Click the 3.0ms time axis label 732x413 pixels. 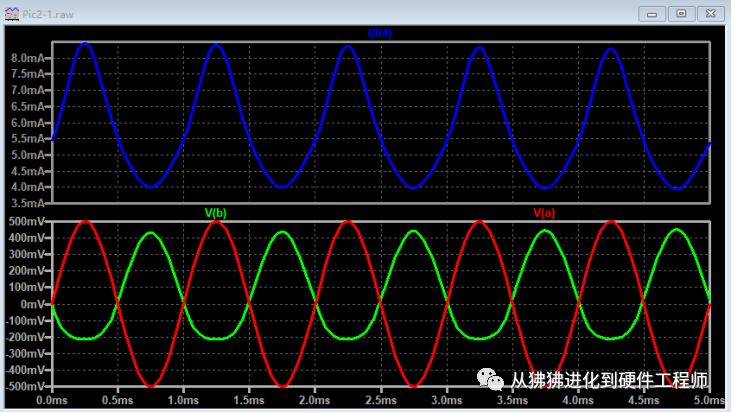coord(447,400)
